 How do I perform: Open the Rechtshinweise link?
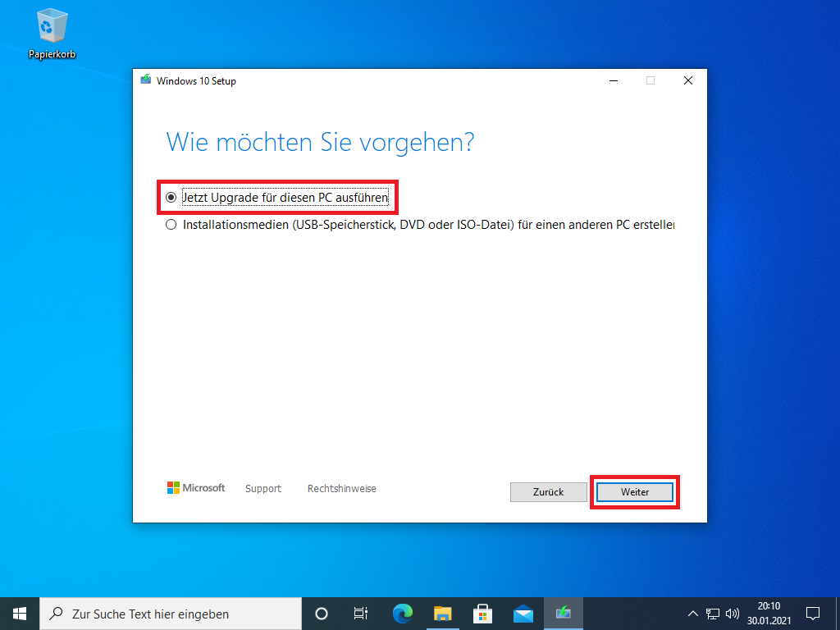342,489
